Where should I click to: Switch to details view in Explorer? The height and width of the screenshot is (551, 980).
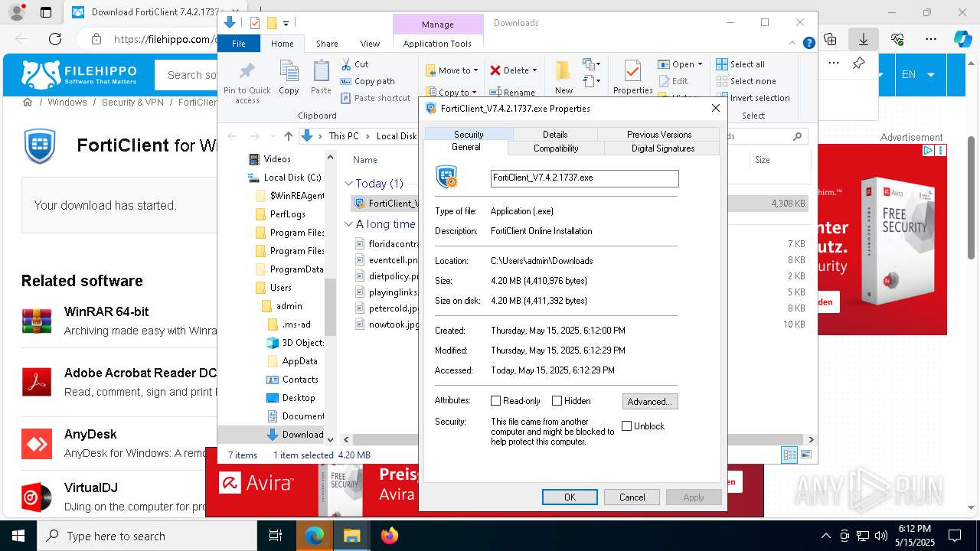[789, 455]
